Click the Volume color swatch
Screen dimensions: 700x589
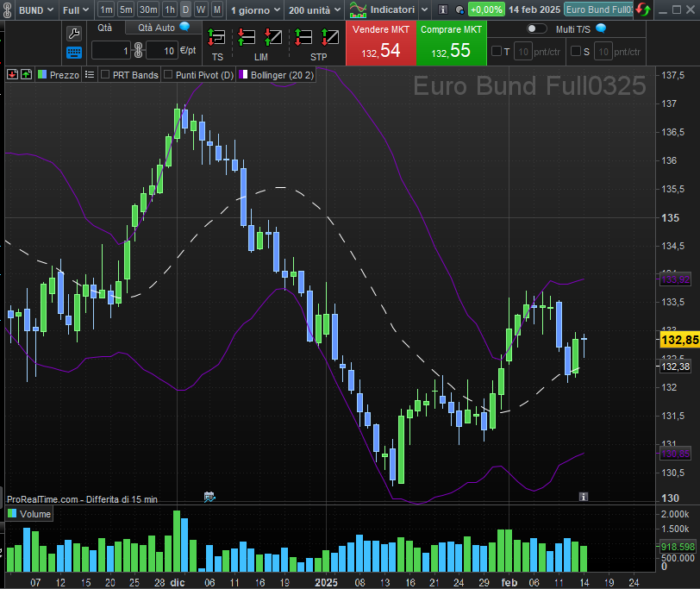[x=12, y=513]
